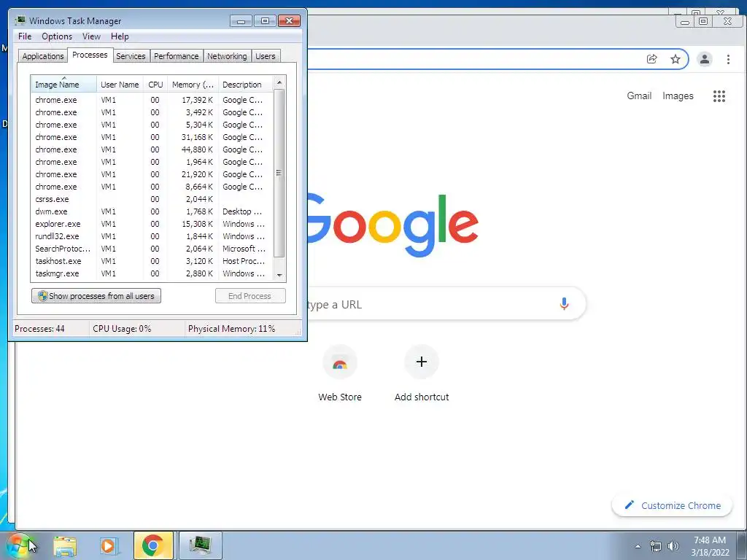Open the network tray icon
The width and height of the screenshot is (747, 560).
pos(656,546)
